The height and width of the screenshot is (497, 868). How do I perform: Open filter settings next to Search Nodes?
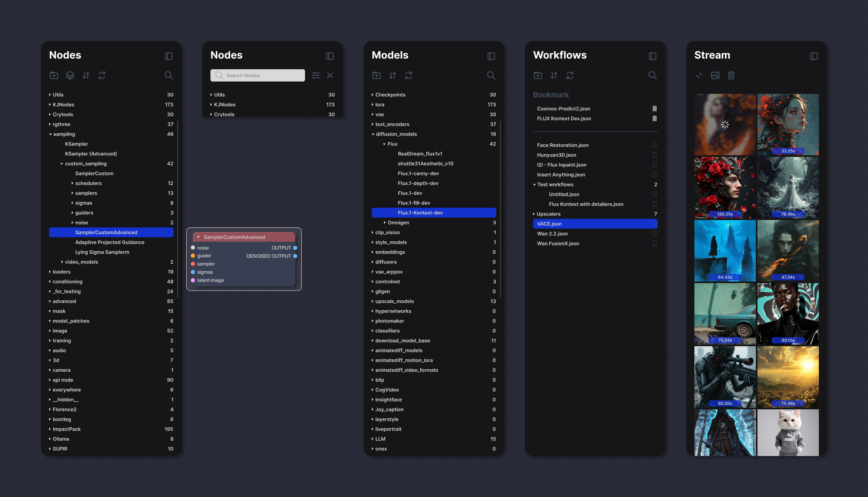click(316, 75)
